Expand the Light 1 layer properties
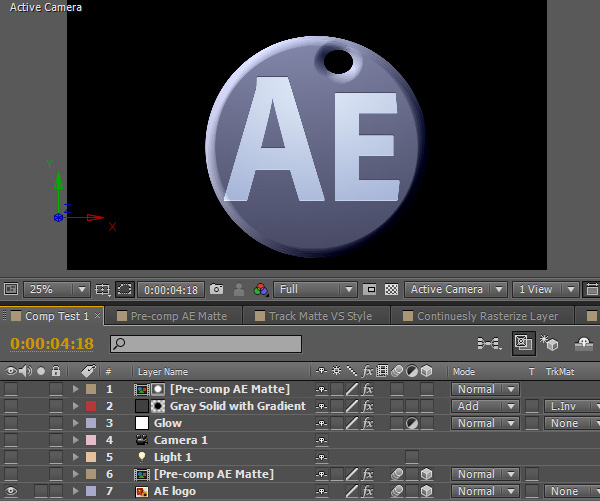Image resolution: width=600 pixels, height=501 pixels. coord(75,458)
